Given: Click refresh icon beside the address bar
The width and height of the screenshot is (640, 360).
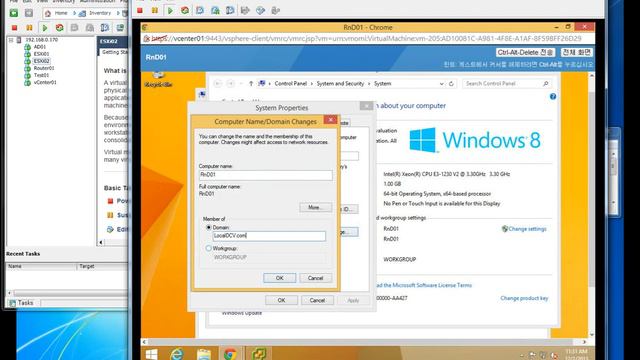Looking at the screenshot, I should point(451,84).
